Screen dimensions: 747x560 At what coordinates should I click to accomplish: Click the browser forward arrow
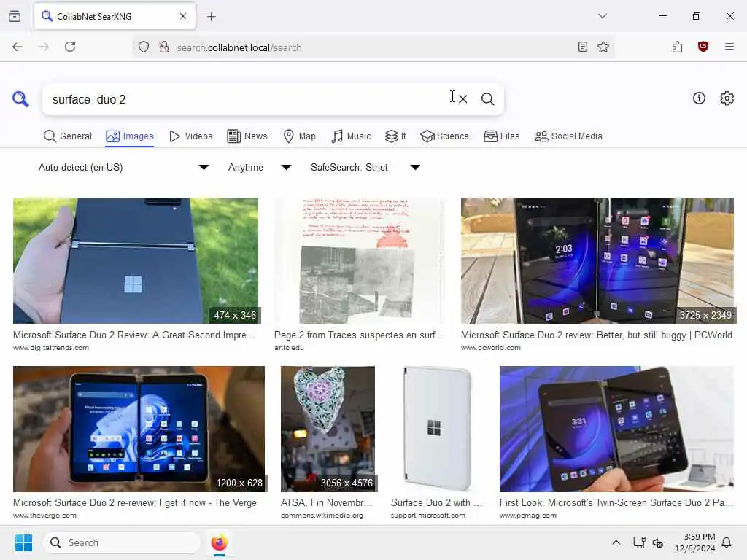coord(43,47)
